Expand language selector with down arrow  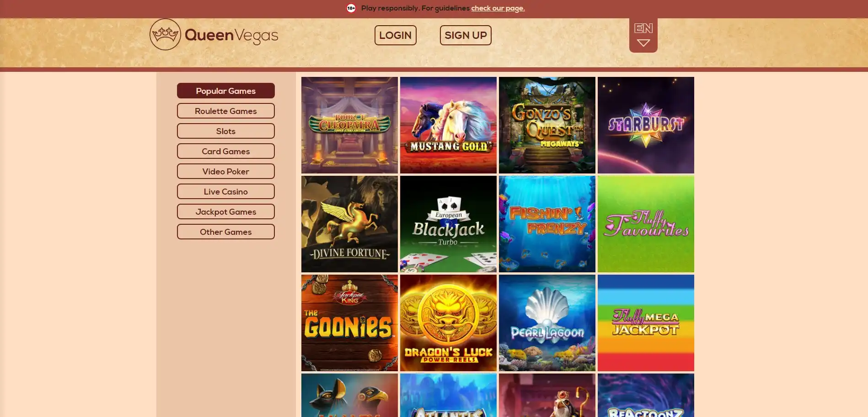[643, 43]
